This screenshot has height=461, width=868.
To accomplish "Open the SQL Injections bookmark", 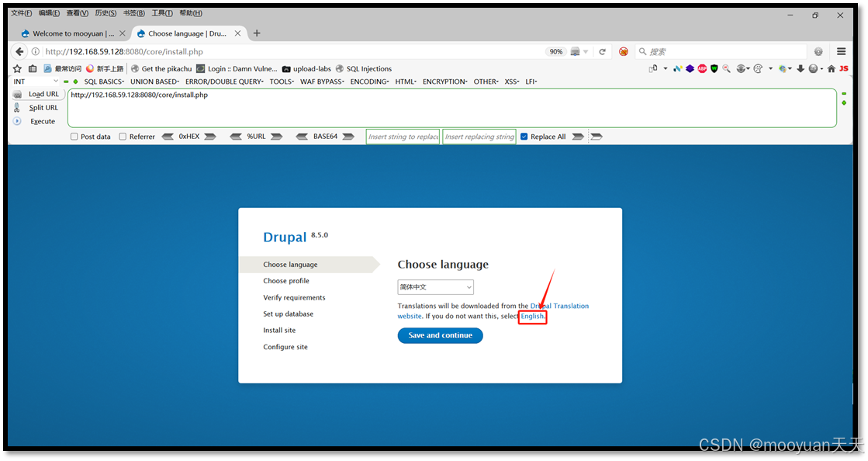I will point(364,69).
